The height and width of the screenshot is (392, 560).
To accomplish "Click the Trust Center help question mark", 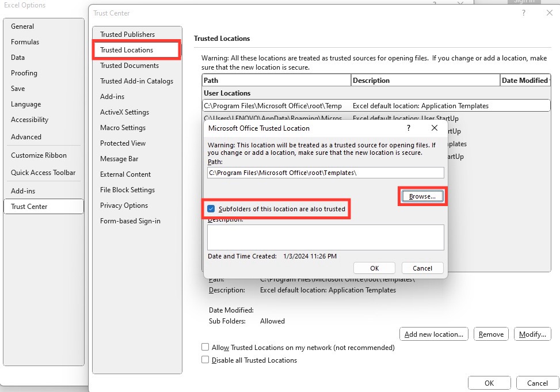I will tap(524, 13).
